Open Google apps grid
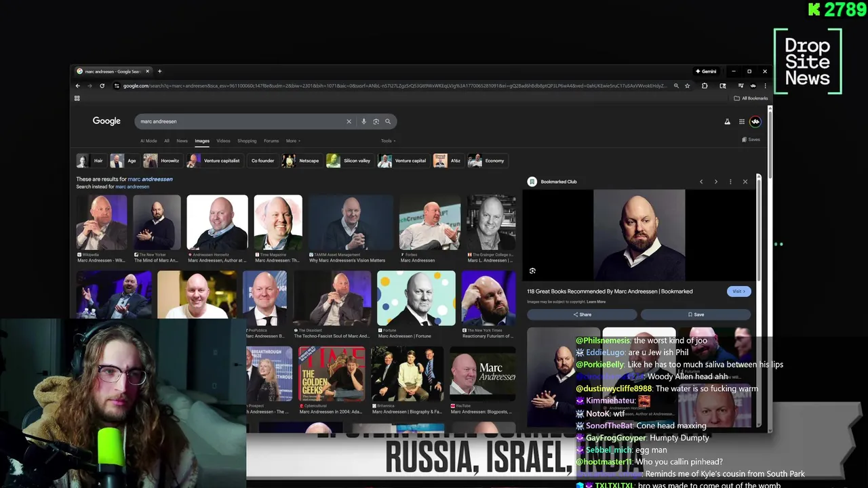 pos(742,122)
